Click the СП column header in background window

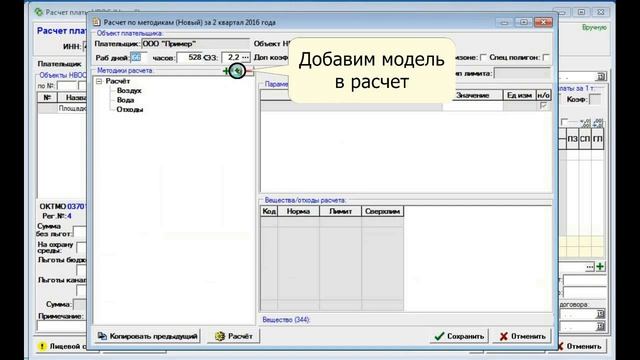click(585, 139)
